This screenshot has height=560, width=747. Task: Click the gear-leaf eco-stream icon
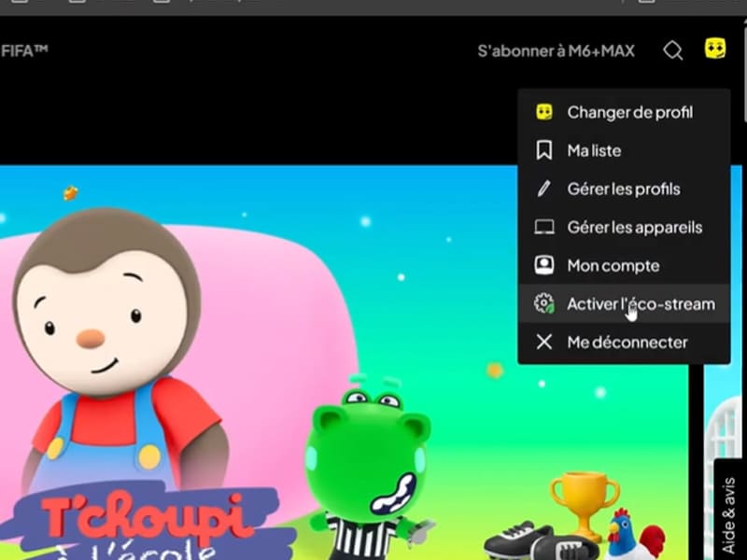[544, 303]
